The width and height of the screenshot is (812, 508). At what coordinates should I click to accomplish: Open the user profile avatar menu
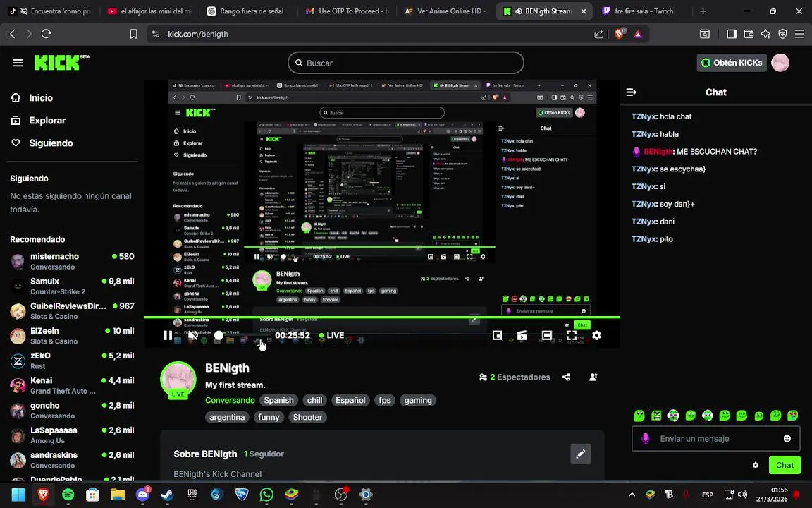[780, 63]
